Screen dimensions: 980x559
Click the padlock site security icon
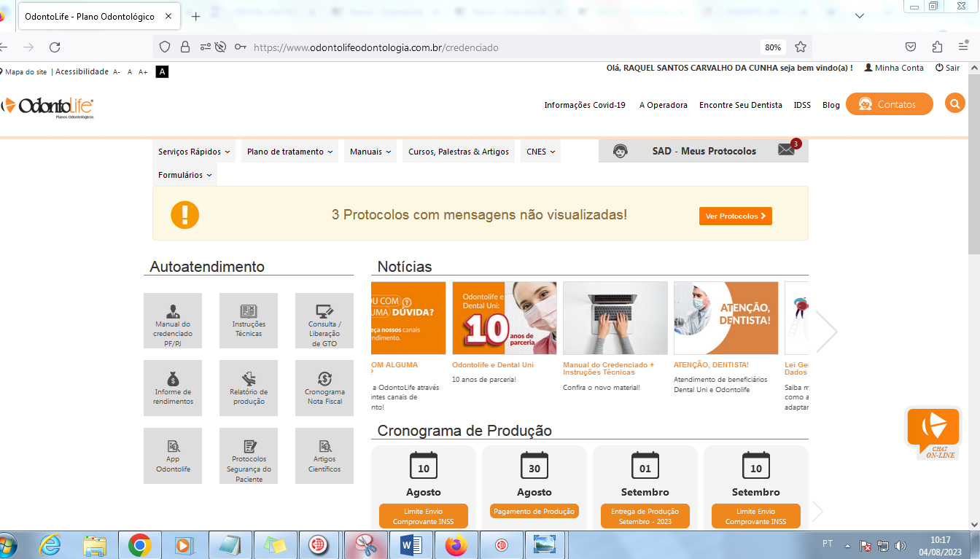pos(185,47)
